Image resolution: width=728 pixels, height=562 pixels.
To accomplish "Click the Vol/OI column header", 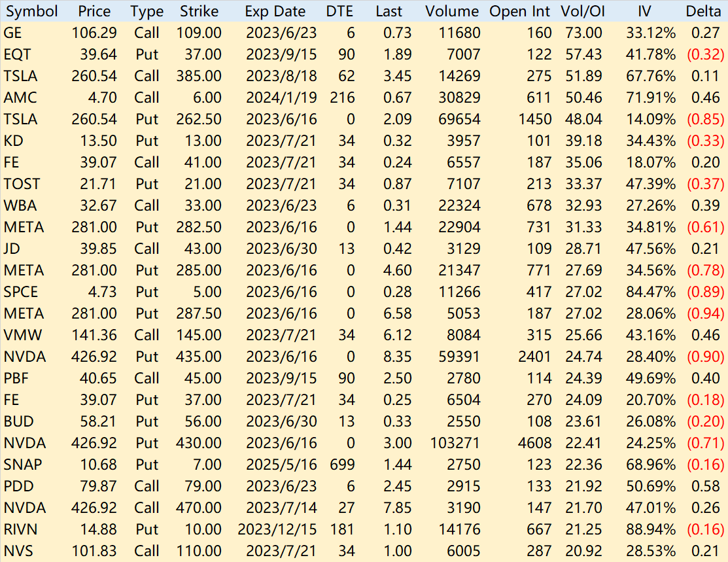I will [583, 11].
